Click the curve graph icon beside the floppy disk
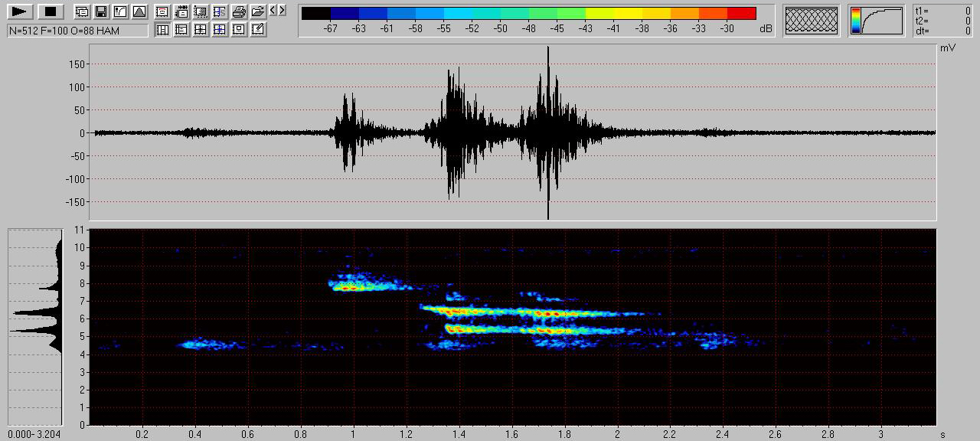Image resolution: width=980 pixels, height=441 pixels. coord(119,11)
